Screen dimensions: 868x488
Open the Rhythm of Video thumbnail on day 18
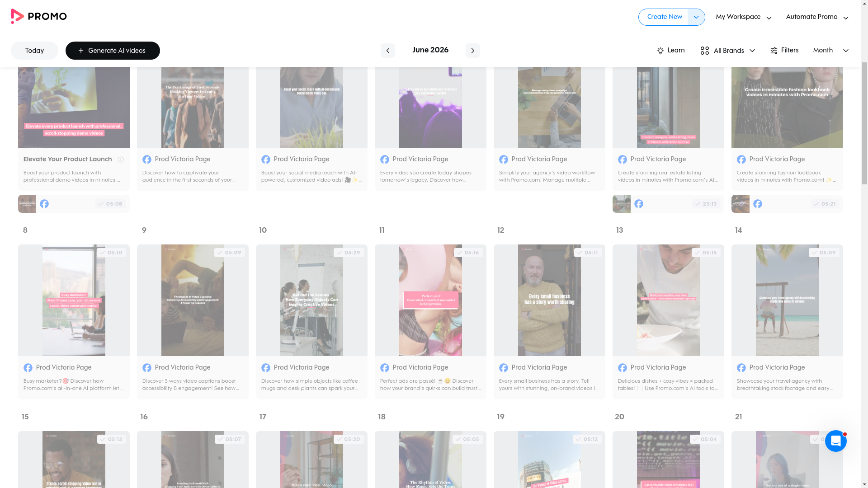(x=430, y=460)
